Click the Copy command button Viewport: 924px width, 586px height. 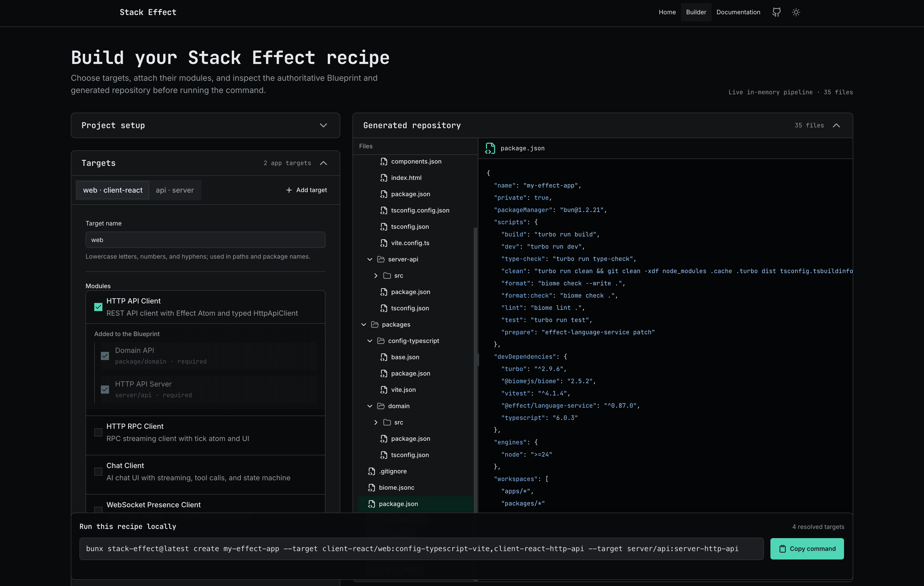tap(807, 549)
